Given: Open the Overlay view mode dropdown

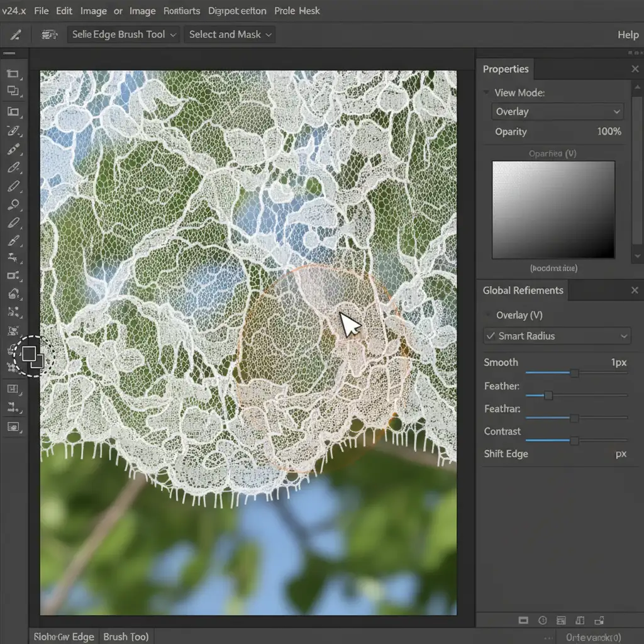Looking at the screenshot, I should pos(557,112).
